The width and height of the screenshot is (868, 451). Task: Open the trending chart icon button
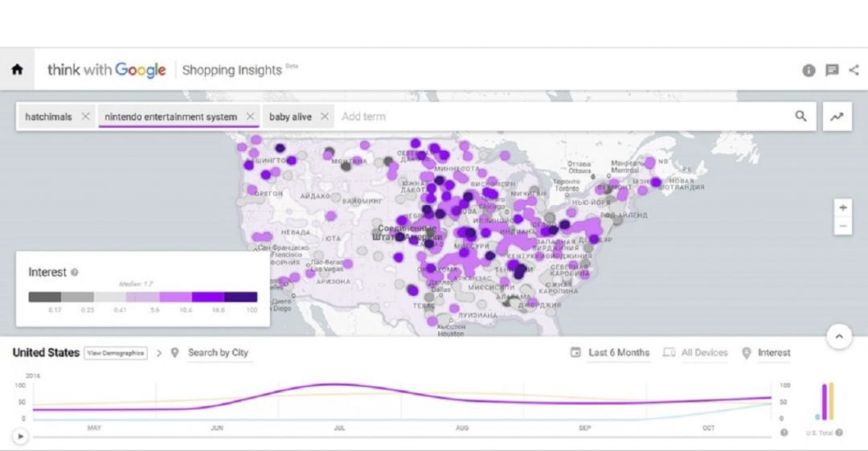tap(837, 117)
